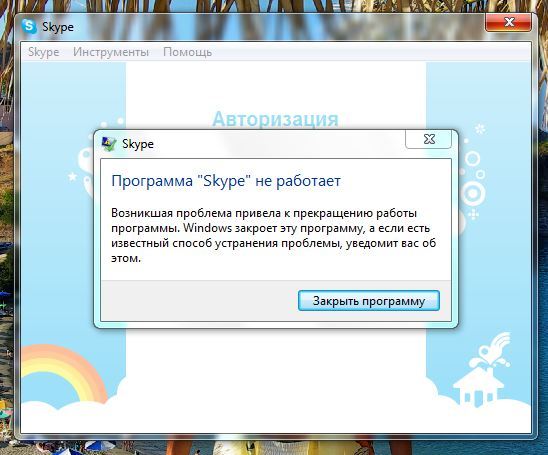548x455 pixels.
Task: Click the Закрыть программу button
Action: pyautogui.click(x=369, y=301)
